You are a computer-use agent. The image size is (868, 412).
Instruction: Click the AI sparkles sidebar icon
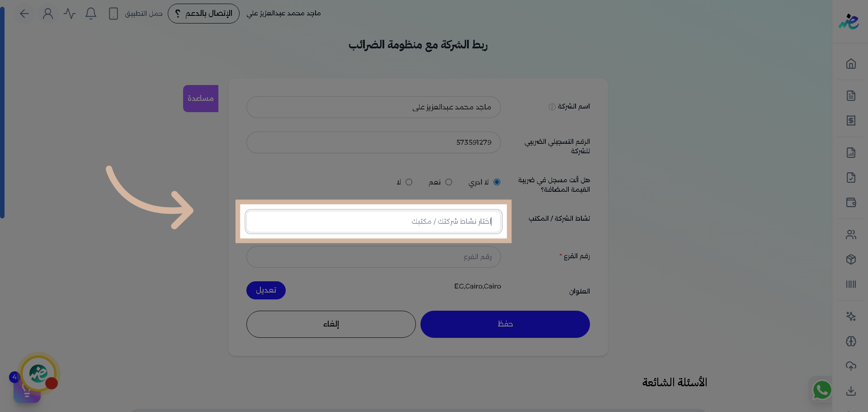tap(851, 316)
